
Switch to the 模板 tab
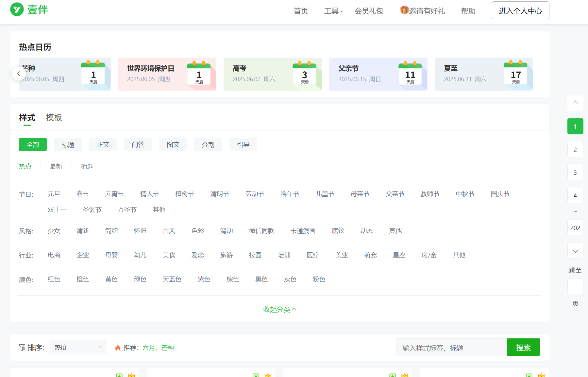(54, 117)
